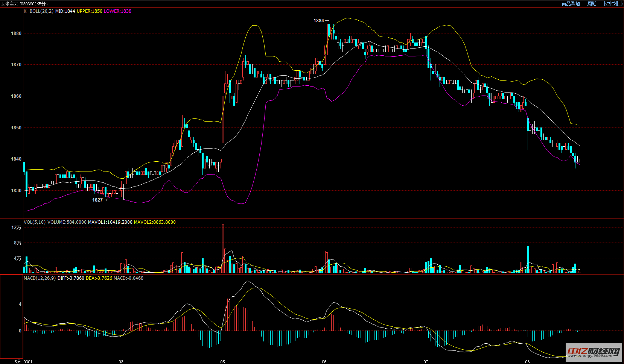Click the 12万 volume axis label

(16, 228)
